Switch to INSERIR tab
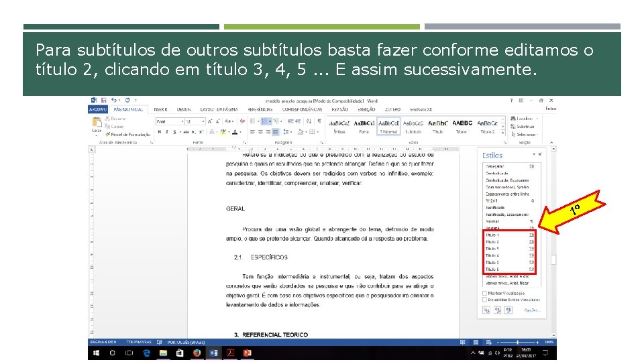Viewport: 644px width, 362px height. click(x=160, y=109)
